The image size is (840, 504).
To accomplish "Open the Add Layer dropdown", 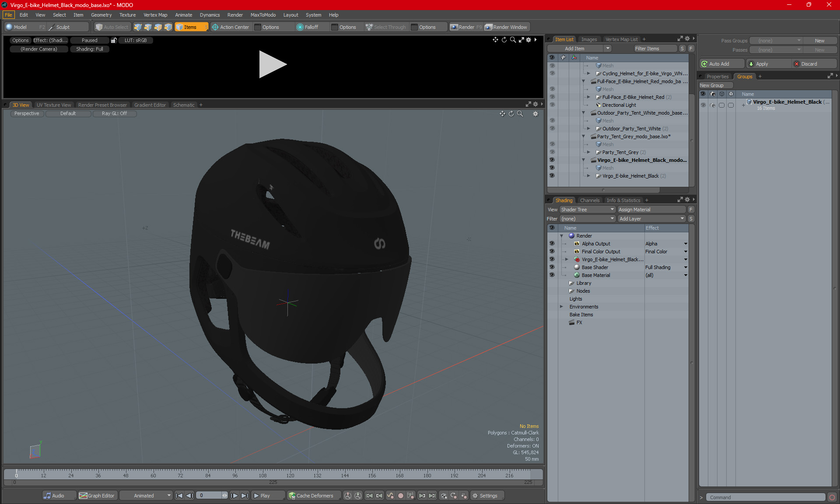I will [651, 219].
